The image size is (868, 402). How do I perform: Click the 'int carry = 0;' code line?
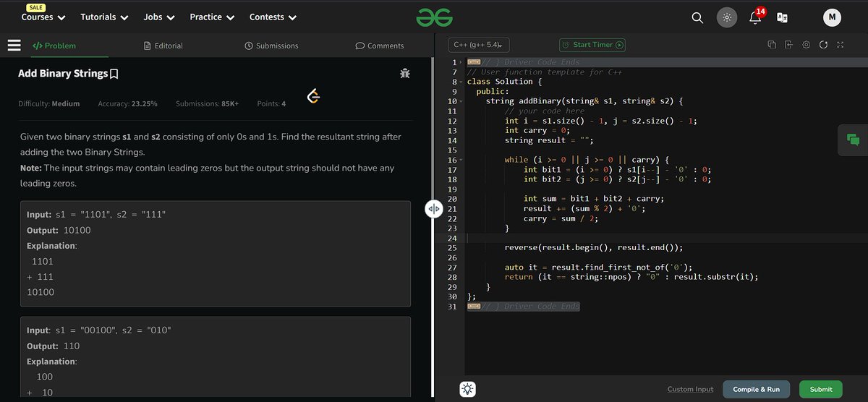[538, 131]
